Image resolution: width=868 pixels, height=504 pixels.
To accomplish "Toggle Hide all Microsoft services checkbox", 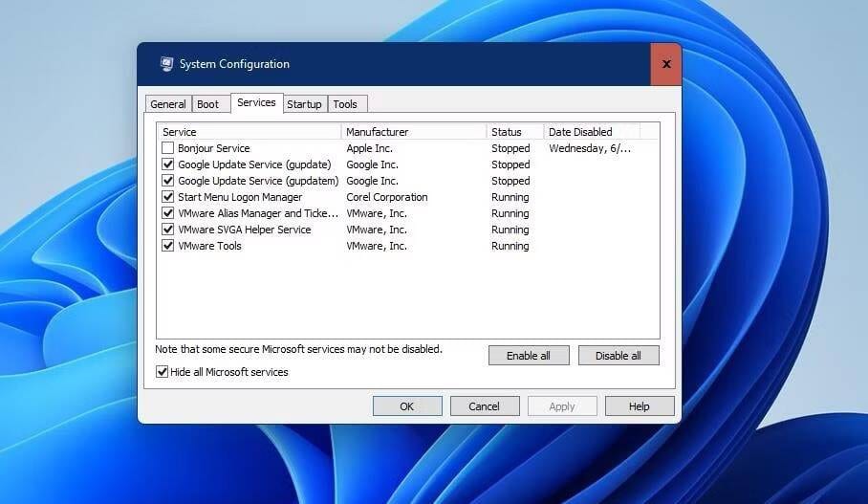I will coord(162,372).
